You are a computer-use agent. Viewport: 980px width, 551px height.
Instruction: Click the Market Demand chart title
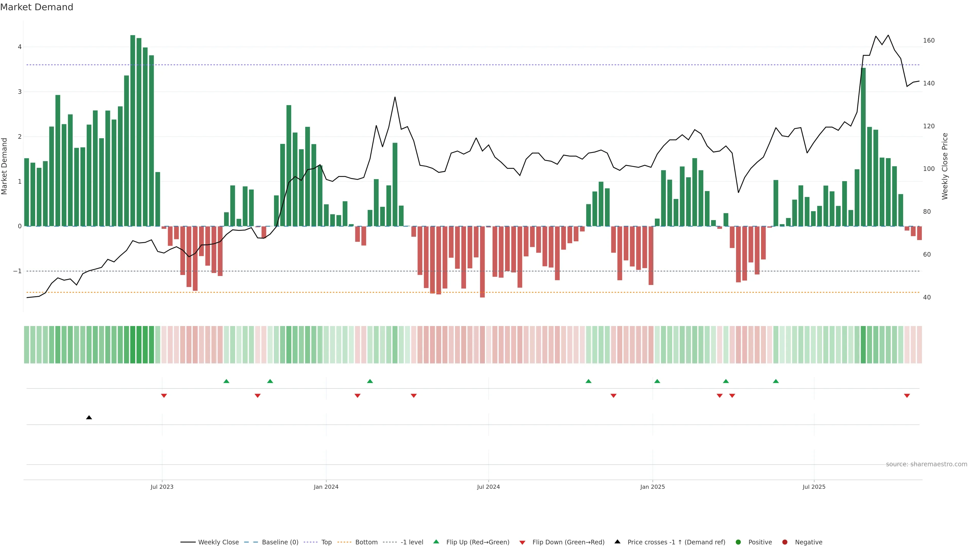pyautogui.click(x=36, y=7)
